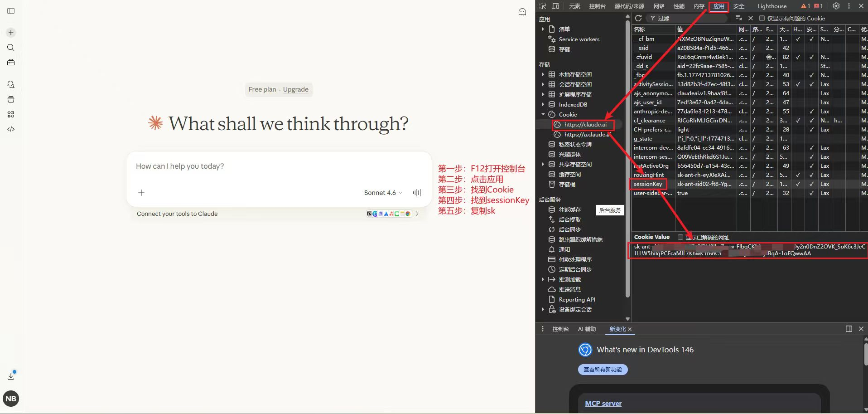
Task: Expand IndexedDB node
Action: pos(543,104)
